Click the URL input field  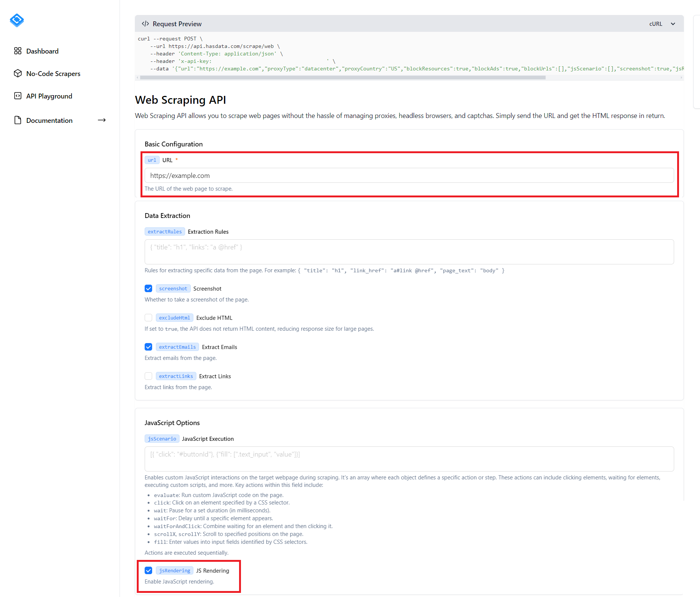409,175
